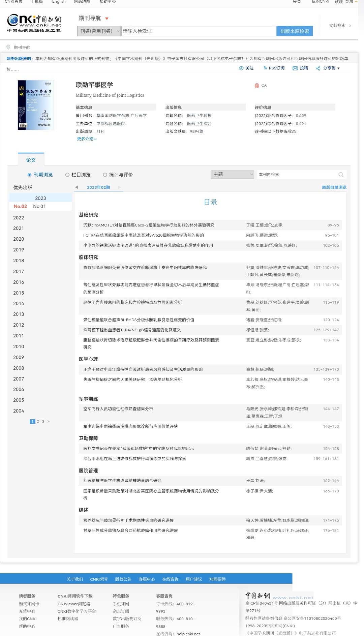Click the search magnifier in 本刊内检索
Viewport: 364px width, 636px height.
341,175
